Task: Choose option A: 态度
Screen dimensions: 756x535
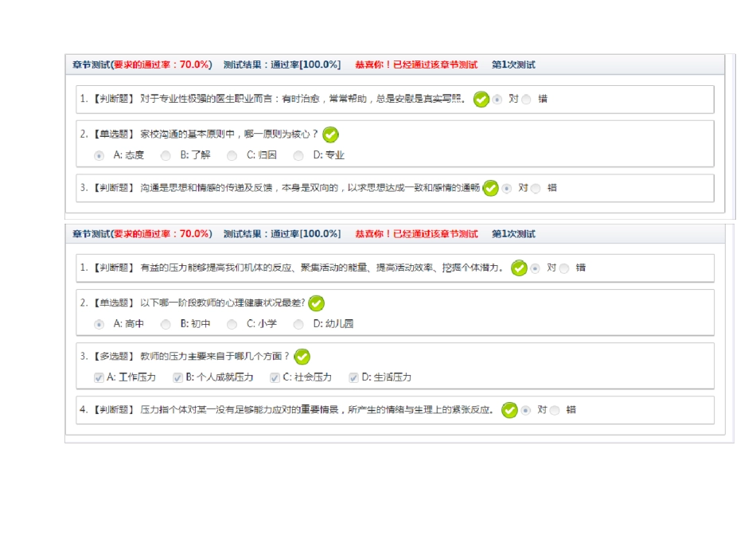Action: (x=99, y=156)
